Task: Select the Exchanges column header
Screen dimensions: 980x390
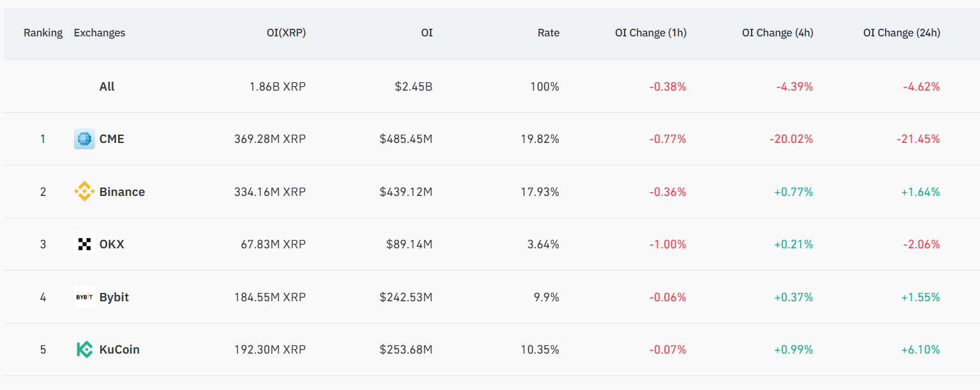Action: pos(100,33)
